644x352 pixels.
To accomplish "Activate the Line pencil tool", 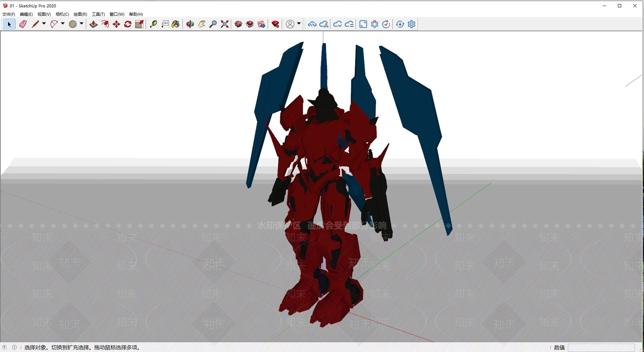I will [35, 24].
